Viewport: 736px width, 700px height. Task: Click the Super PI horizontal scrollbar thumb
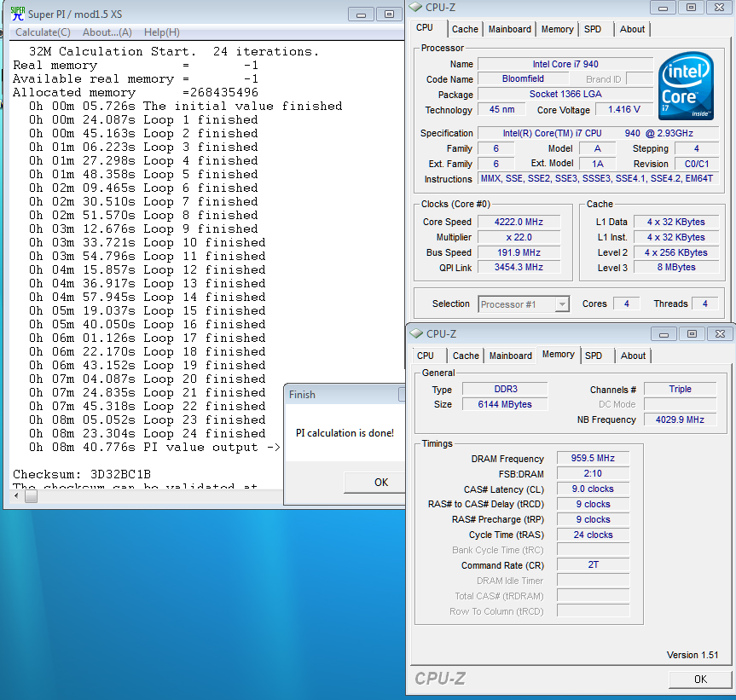[x=31, y=495]
